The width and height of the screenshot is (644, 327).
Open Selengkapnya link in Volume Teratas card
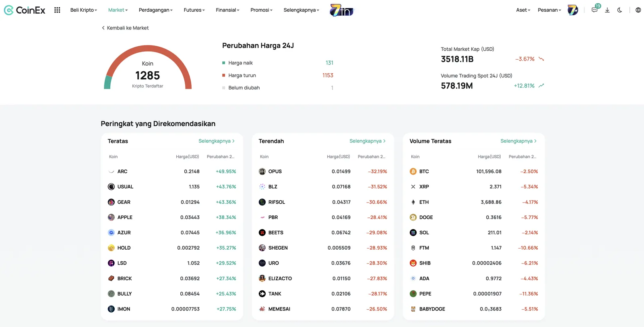518,141
